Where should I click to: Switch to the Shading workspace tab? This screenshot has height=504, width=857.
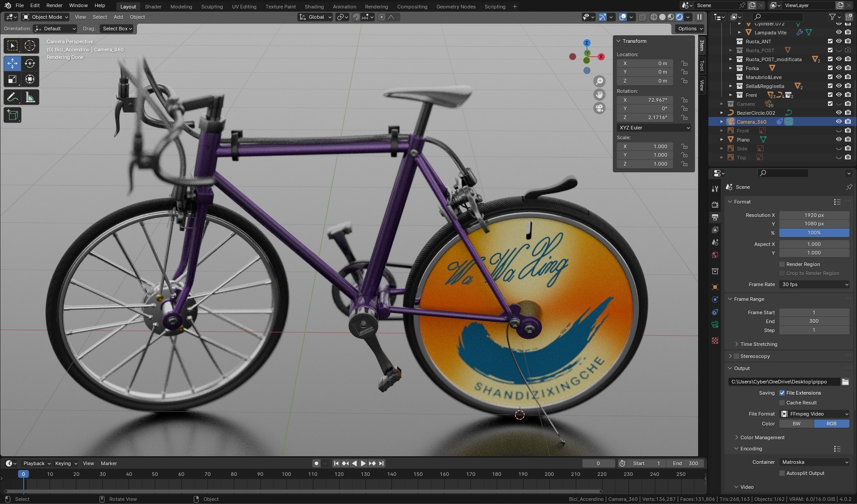point(314,7)
